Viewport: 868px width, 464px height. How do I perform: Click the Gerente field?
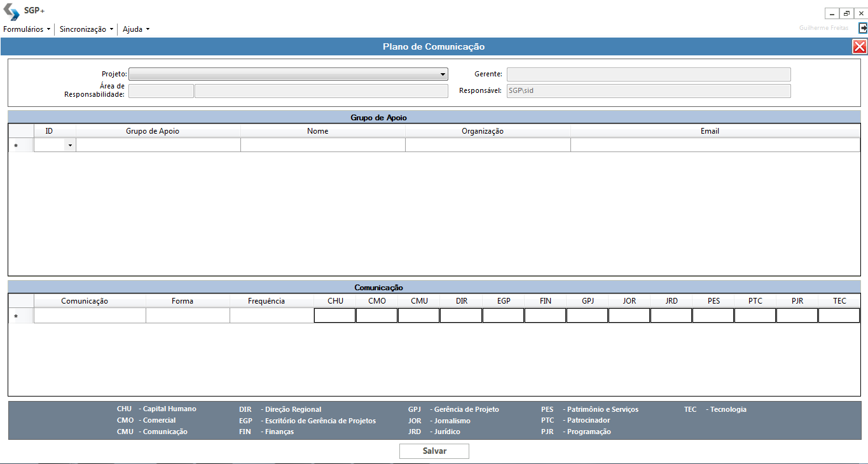coord(649,74)
